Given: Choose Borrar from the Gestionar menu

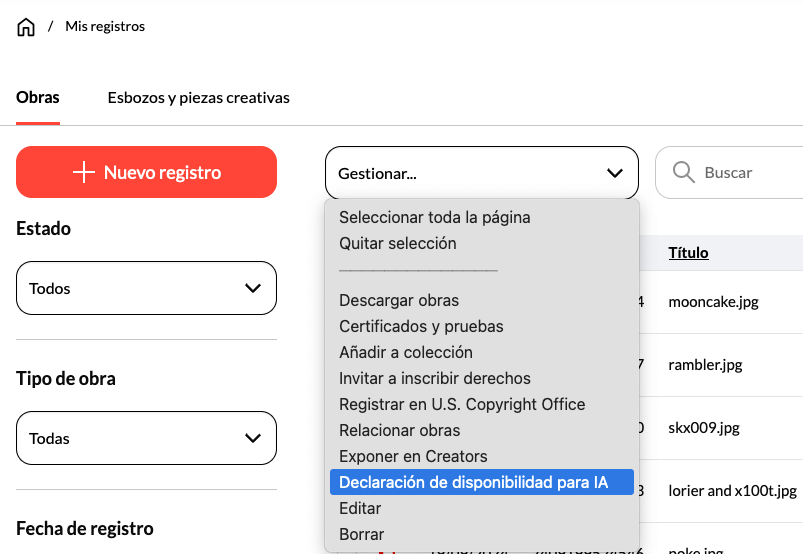Looking at the screenshot, I should click(361, 534).
